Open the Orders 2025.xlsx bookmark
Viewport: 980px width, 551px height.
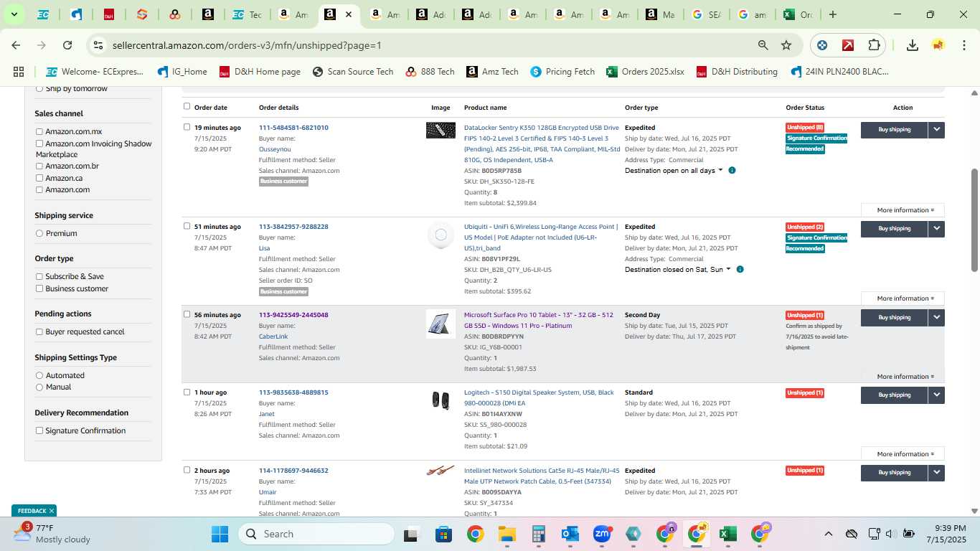[x=645, y=72]
